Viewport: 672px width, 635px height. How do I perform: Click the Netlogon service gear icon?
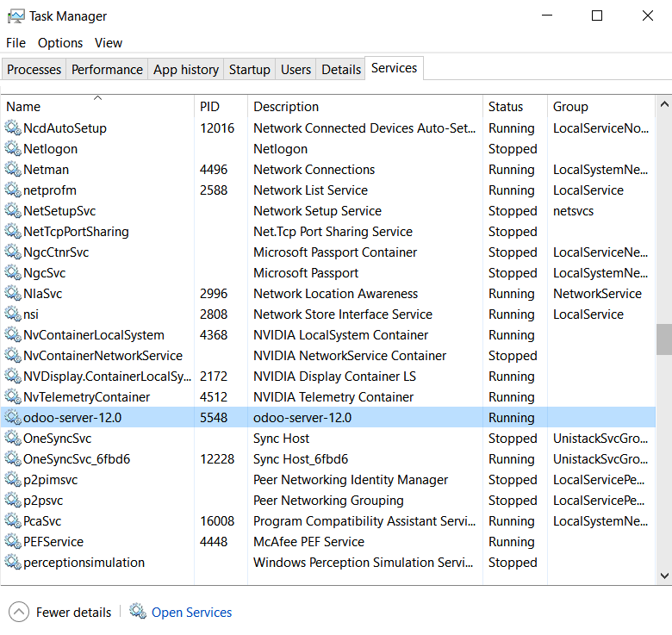[13, 148]
